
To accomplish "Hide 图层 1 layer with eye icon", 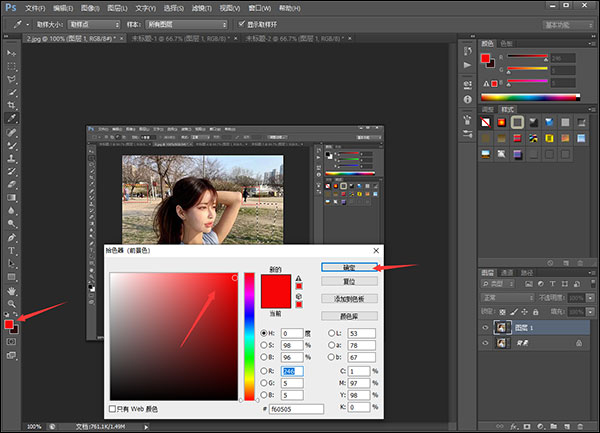I will click(487, 327).
